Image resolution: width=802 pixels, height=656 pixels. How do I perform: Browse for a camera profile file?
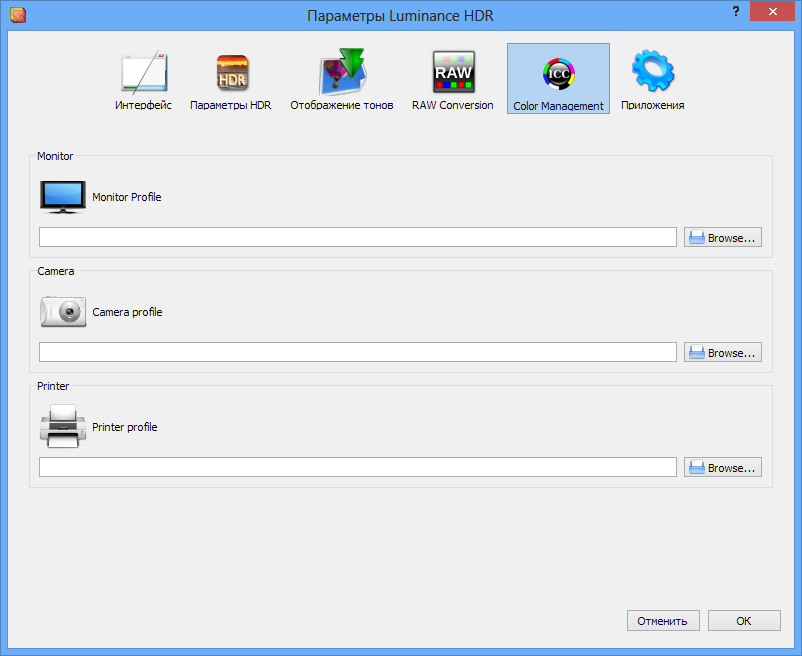click(x=723, y=352)
